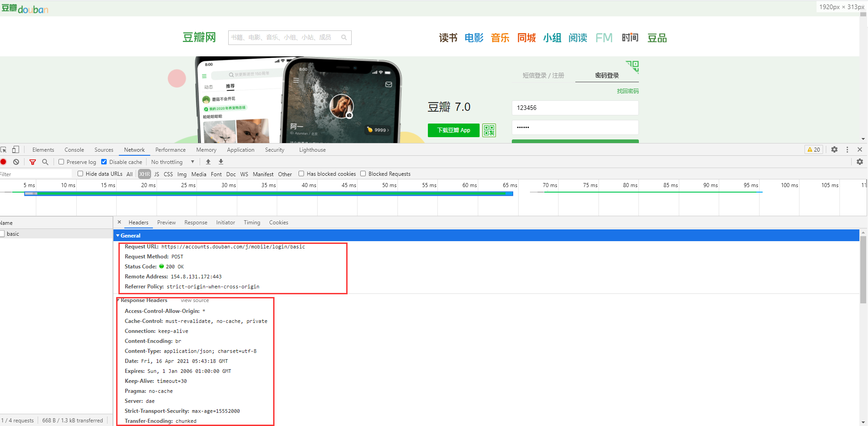The height and width of the screenshot is (426, 868).
Task: Check Blocked Requests filter
Action: [x=363, y=173]
